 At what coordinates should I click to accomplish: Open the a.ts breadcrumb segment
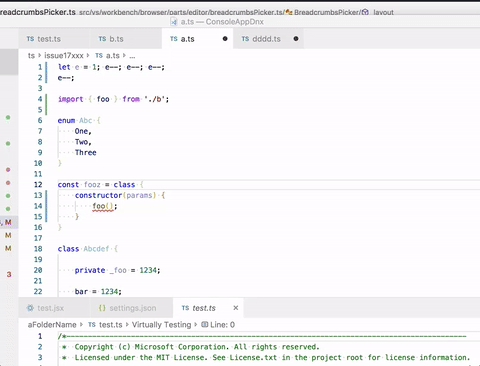pyautogui.click(x=113, y=56)
